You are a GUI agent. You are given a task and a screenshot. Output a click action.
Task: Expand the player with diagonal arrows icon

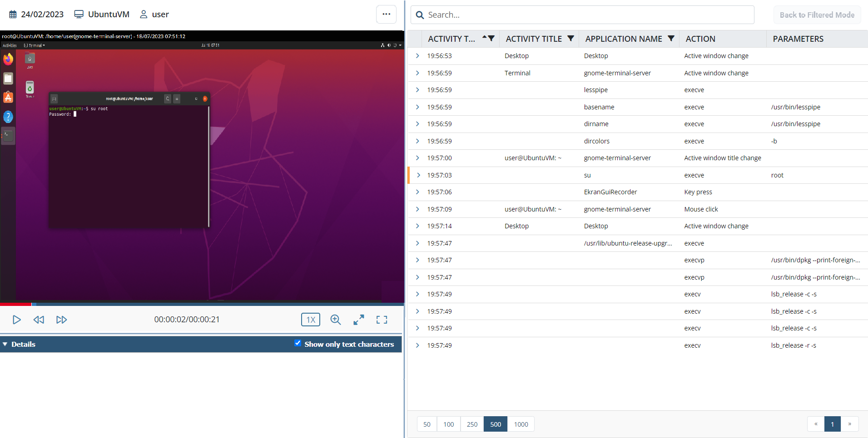pyautogui.click(x=359, y=320)
